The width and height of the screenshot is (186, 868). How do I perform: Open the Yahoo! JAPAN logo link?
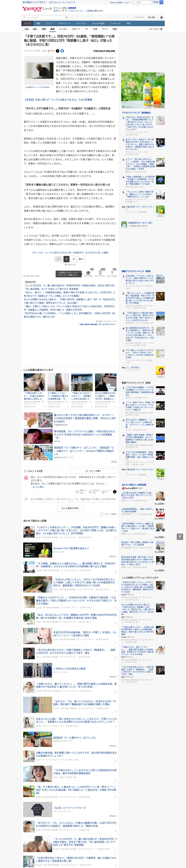point(32,9)
